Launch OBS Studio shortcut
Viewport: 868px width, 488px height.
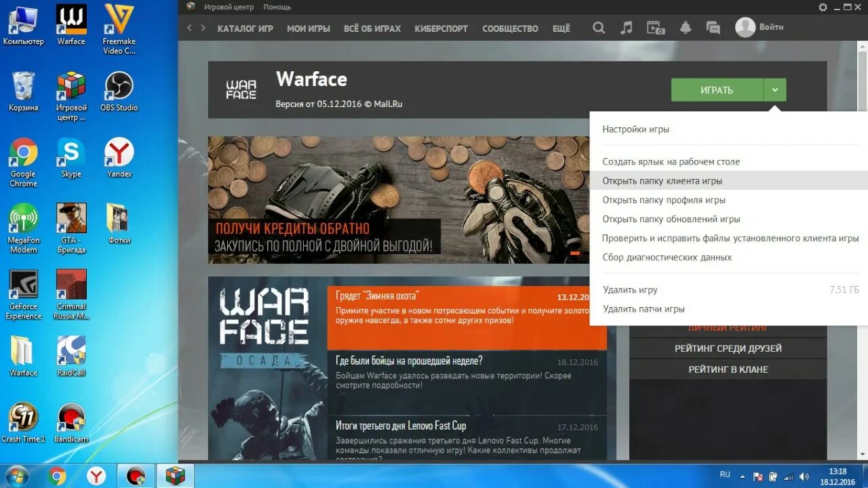[119, 91]
